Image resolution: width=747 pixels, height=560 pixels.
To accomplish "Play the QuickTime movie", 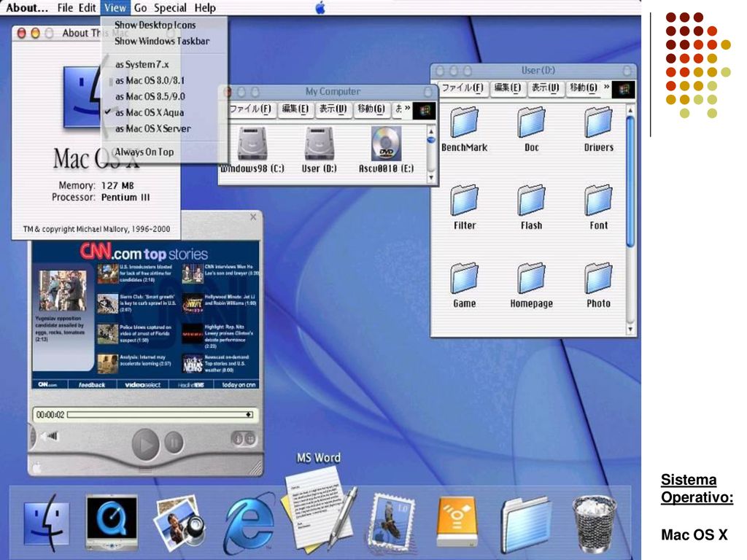I will click(145, 444).
